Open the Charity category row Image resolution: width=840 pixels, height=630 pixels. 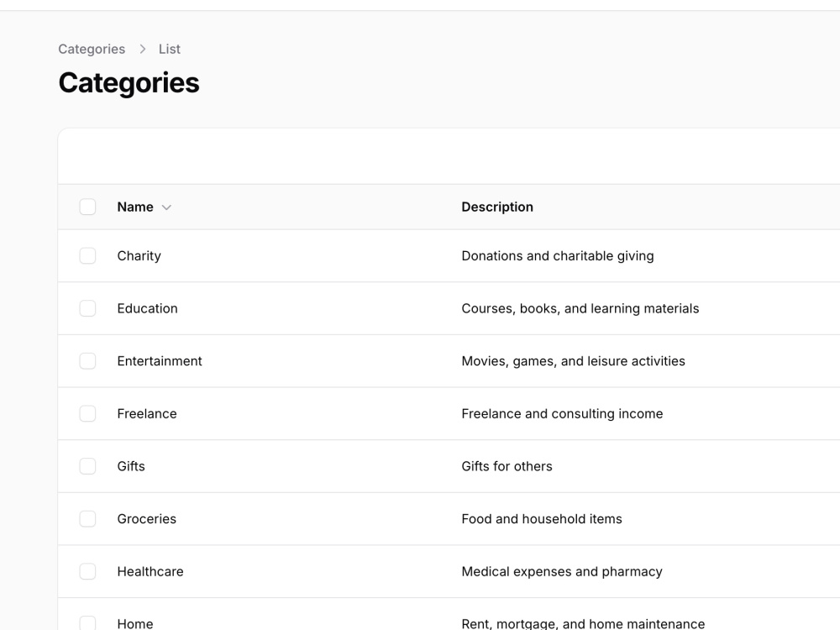click(x=449, y=256)
